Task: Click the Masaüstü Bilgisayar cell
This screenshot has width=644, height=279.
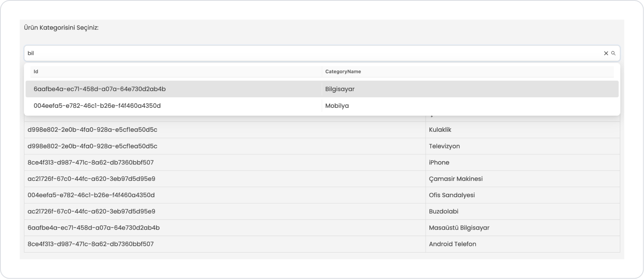Action: 459,228
